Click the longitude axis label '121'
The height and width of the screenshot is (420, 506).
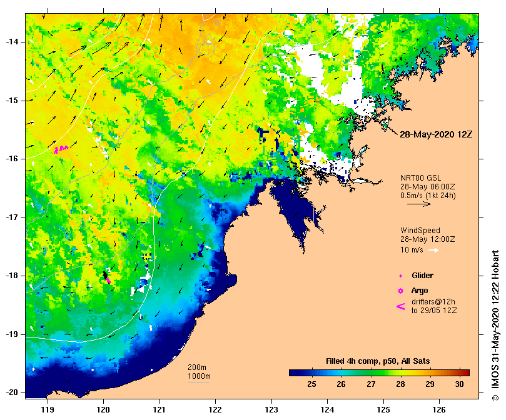click(159, 410)
